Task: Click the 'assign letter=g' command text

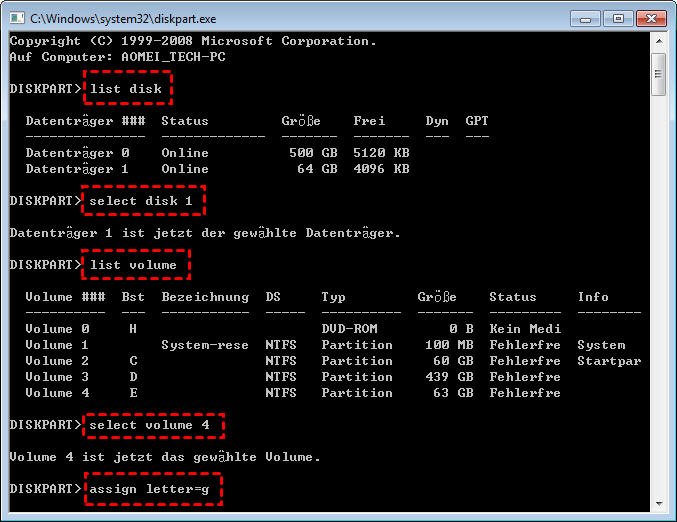Action: click(149, 489)
